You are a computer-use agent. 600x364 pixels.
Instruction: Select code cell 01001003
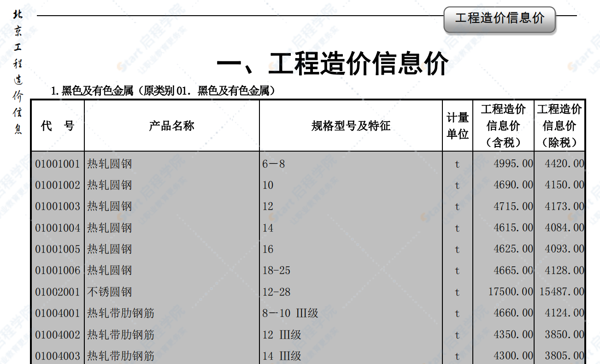[x=58, y=206]
